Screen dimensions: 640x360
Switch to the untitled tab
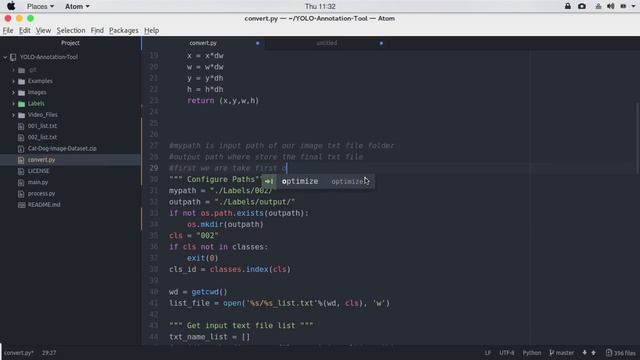(x=327, y=43)
